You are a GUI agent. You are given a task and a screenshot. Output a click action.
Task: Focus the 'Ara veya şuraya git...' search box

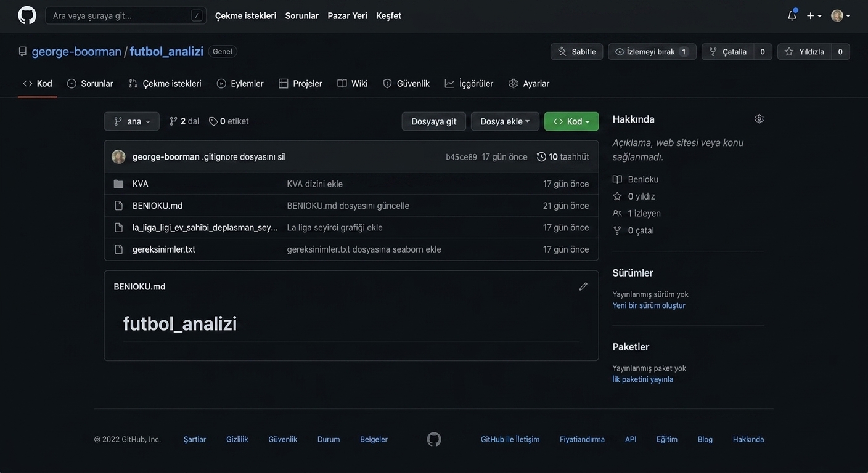(x=126, y=15)
